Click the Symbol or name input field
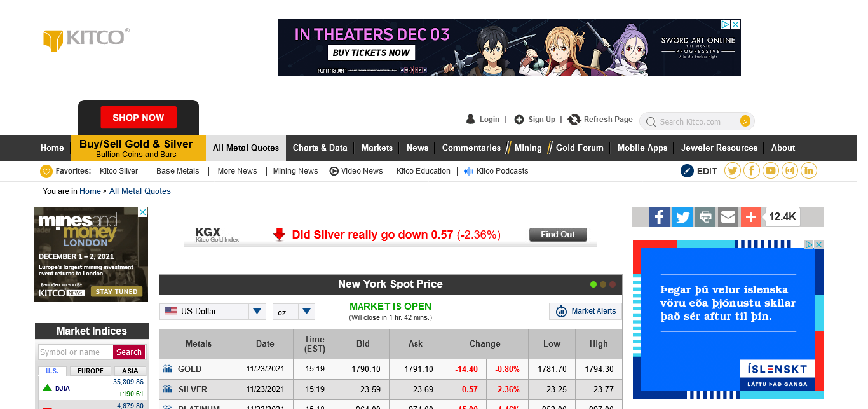Viewport: 868px width, 409px height. click(x=75, y=352)
